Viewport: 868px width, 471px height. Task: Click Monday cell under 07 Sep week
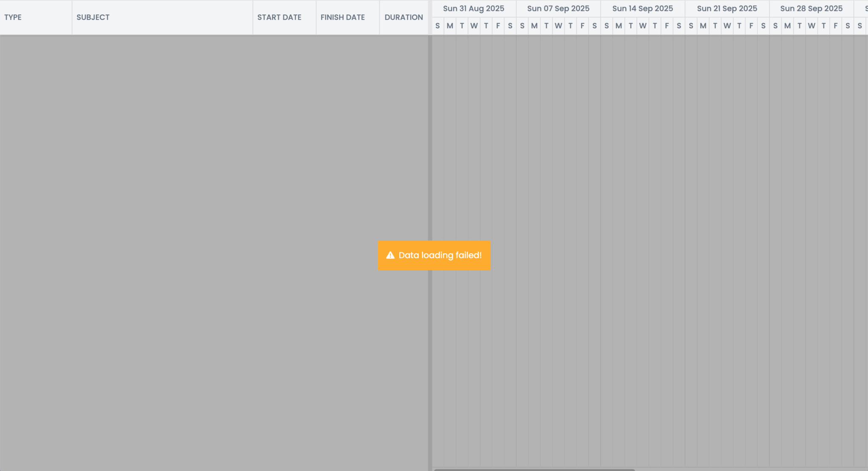534,26
